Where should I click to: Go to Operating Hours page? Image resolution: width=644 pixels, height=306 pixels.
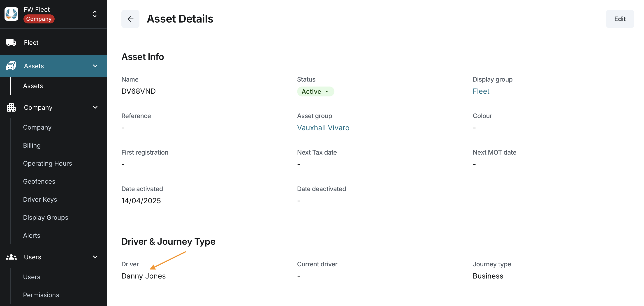coord(48,164)
